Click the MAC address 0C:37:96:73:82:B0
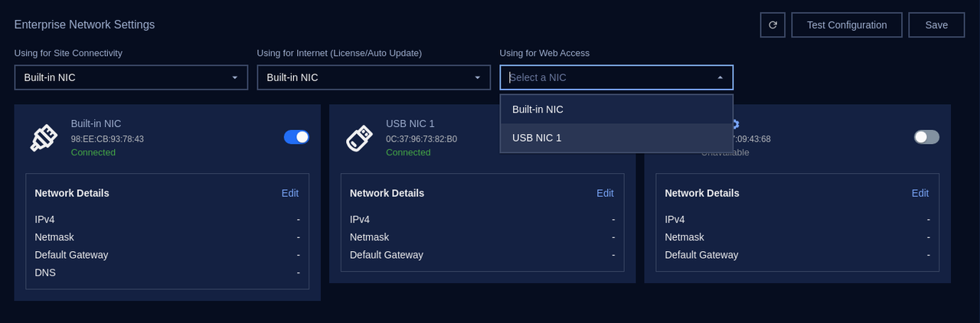 [x=421, y=139]
